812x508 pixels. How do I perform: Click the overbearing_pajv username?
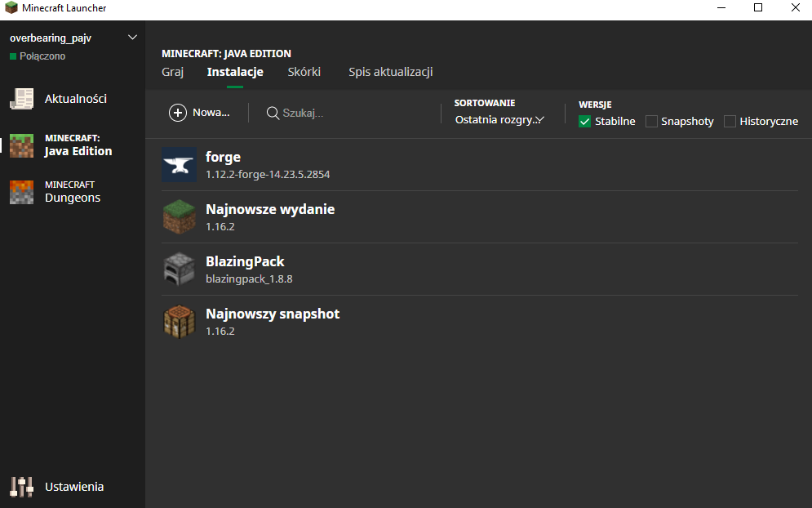pos(51,38)
